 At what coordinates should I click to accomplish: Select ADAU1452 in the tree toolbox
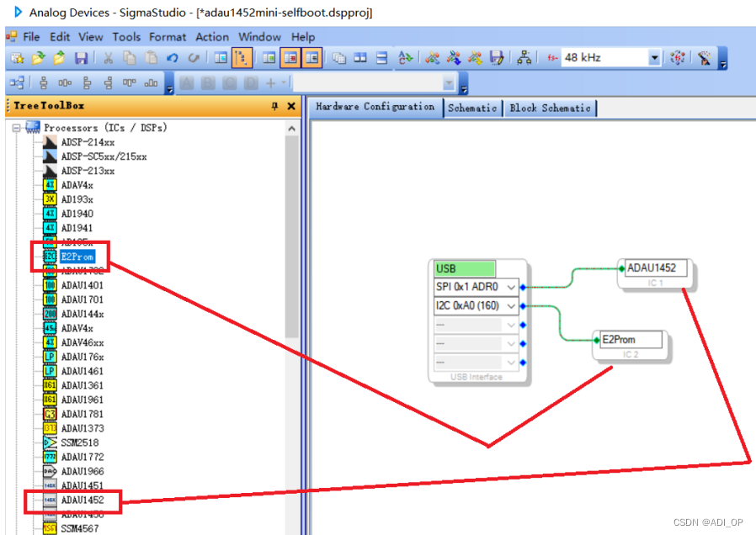pyautogui.click(x=83, y=501)
